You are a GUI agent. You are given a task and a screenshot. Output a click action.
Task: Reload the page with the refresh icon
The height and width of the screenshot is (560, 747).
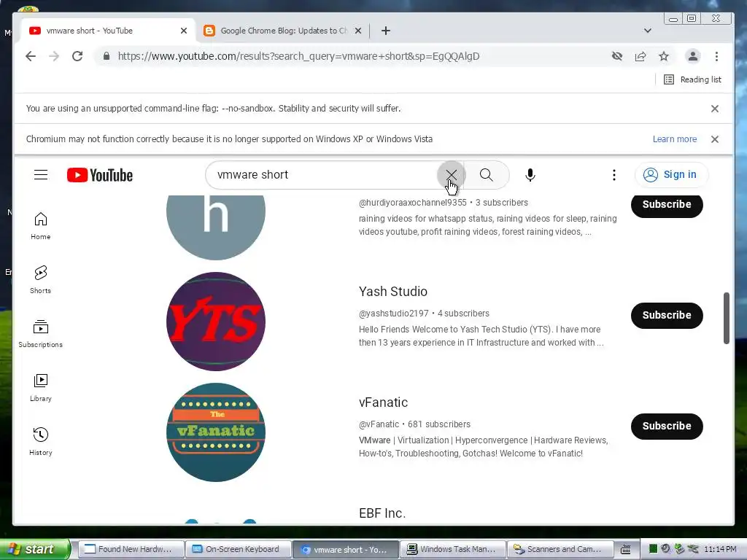(77, 56)
